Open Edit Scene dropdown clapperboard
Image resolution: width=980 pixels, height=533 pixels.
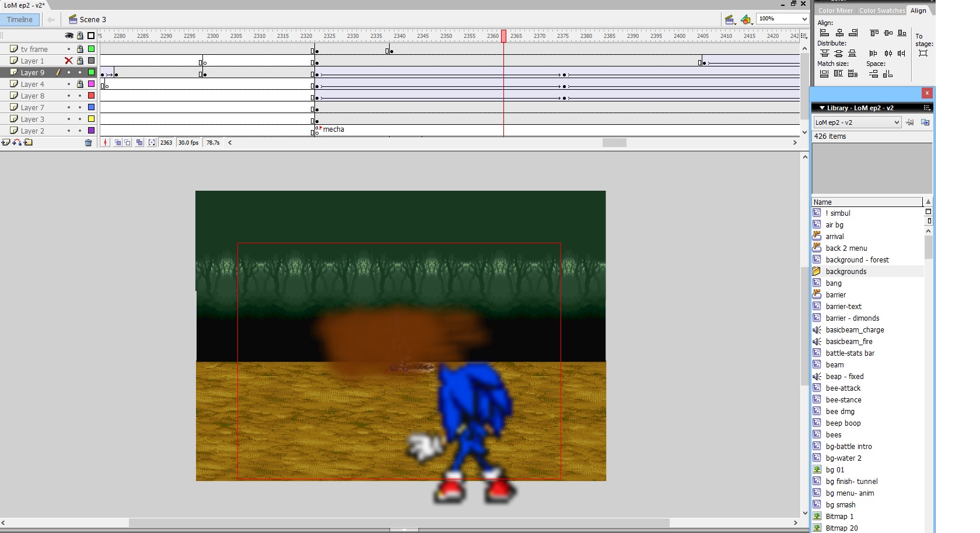coord(730,20)
